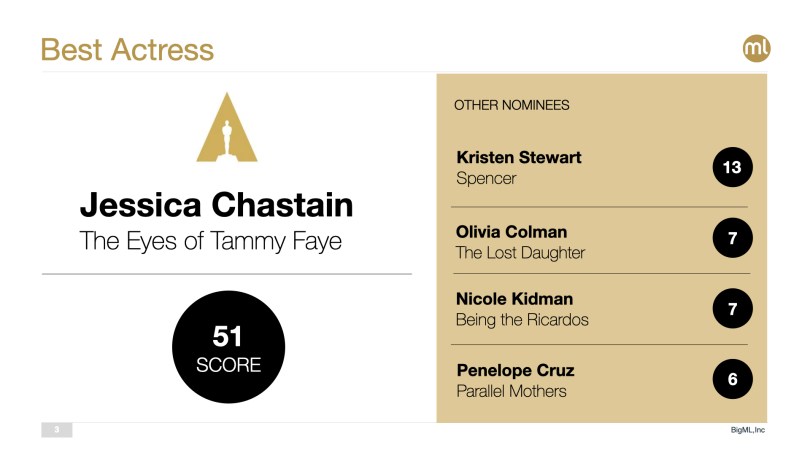
Task: Click the slide number 3 box
Action: tap(57, 430)
